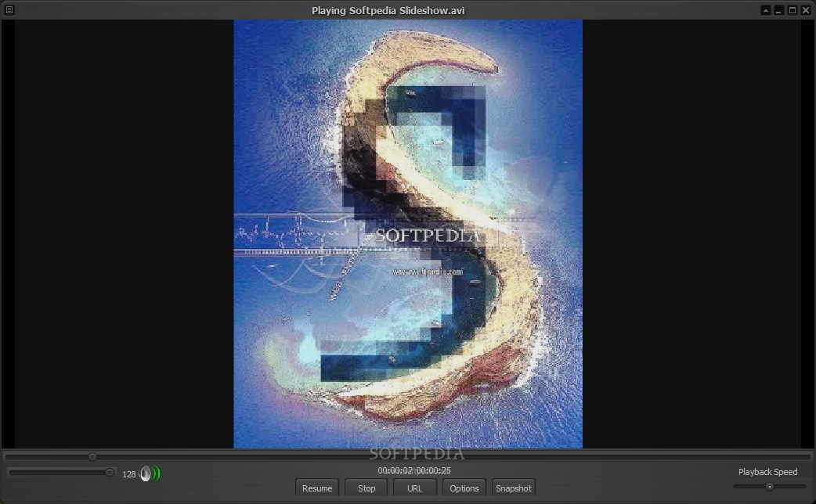Open the URL dialog
This screenshot has height=504, width=816.
[x=415, y=488]
